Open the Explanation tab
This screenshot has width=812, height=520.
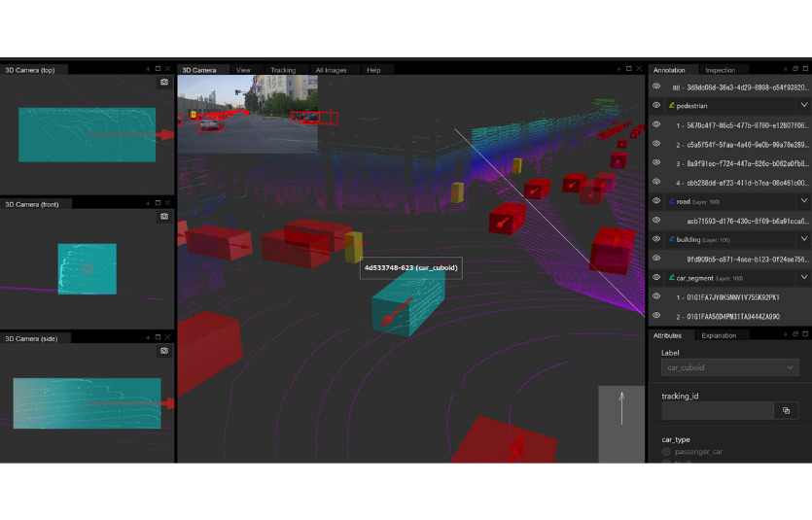click(719, 335)
